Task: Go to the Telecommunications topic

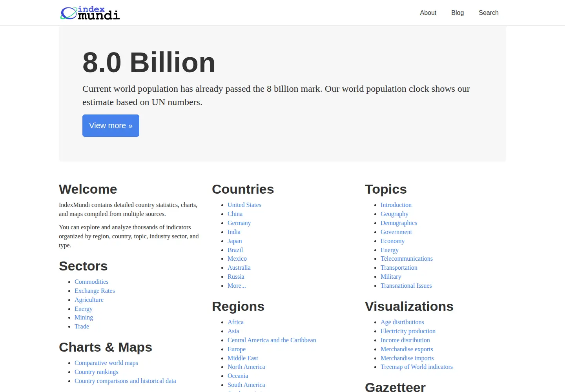Action: pos(406,259)
